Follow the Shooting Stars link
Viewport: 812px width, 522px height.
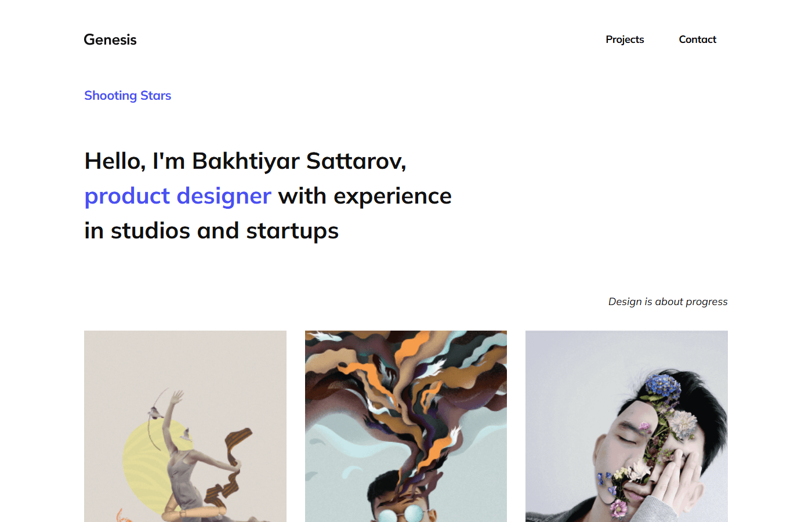tap(128, 96)
